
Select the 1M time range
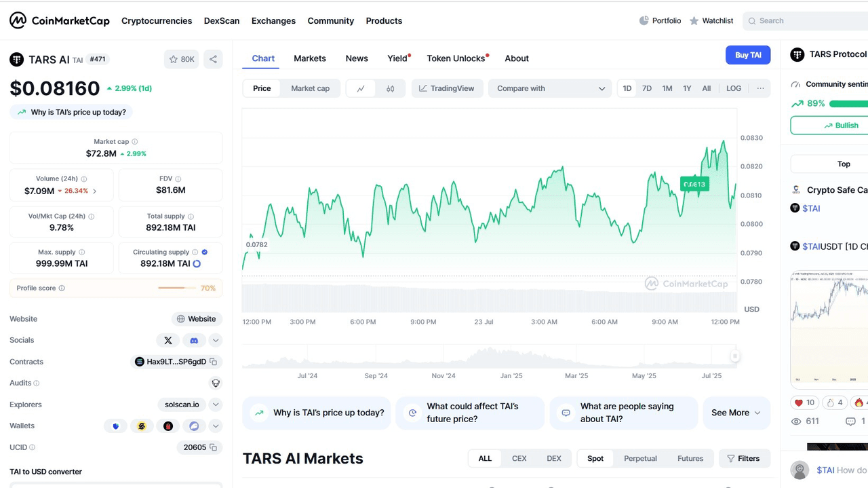coord(667,88)
